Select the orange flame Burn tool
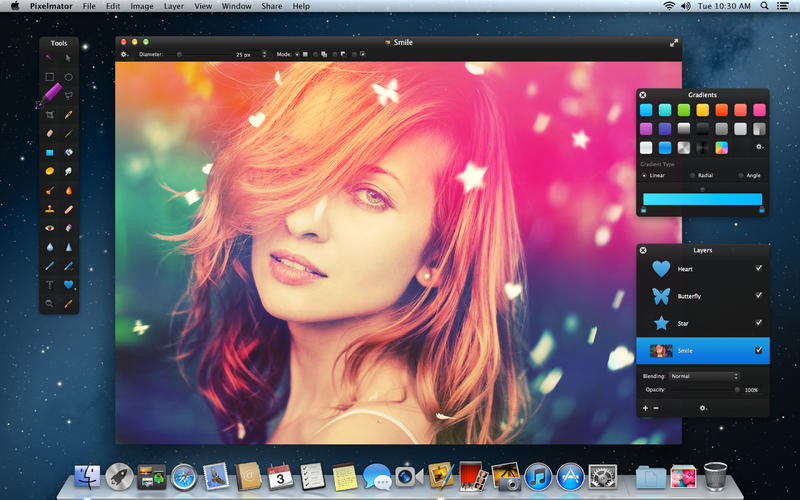 click(68, 190)
